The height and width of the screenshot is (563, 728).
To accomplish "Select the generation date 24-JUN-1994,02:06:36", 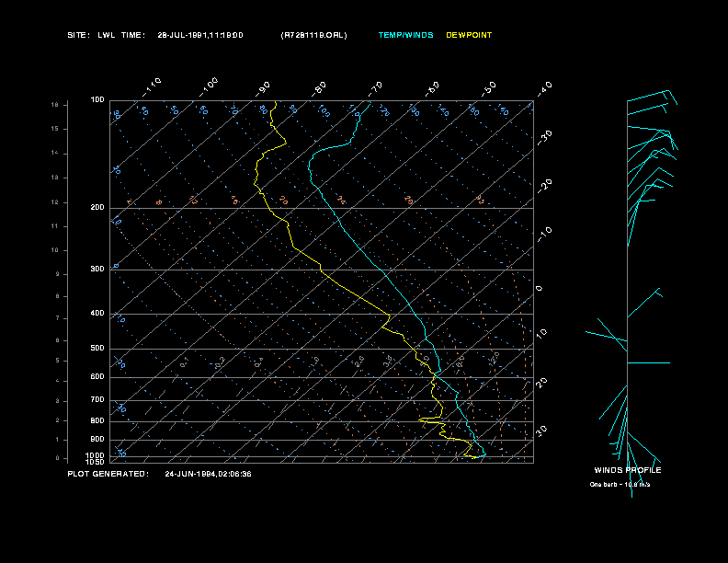I will 208,474.
